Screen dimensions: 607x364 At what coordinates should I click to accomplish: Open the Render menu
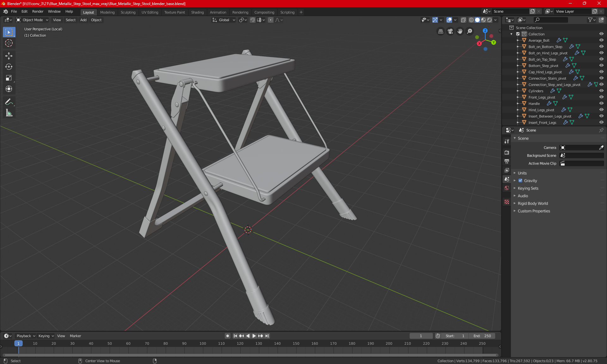point(38,11)
